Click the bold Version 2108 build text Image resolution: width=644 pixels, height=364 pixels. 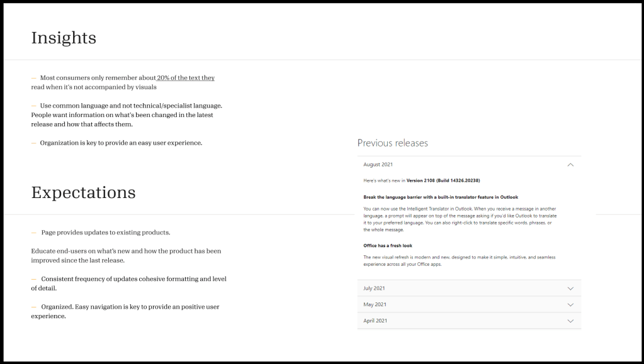443,180
